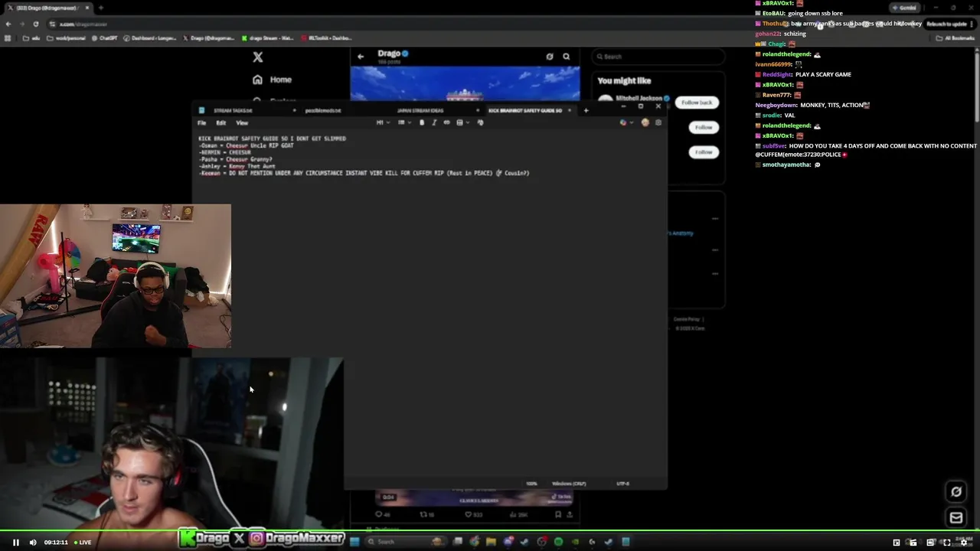Image resolution: width=980 pixels, height=551 pixels.
Task: Open the chat mail icon button
Action: pyautogui.click(x=956, y=518)
